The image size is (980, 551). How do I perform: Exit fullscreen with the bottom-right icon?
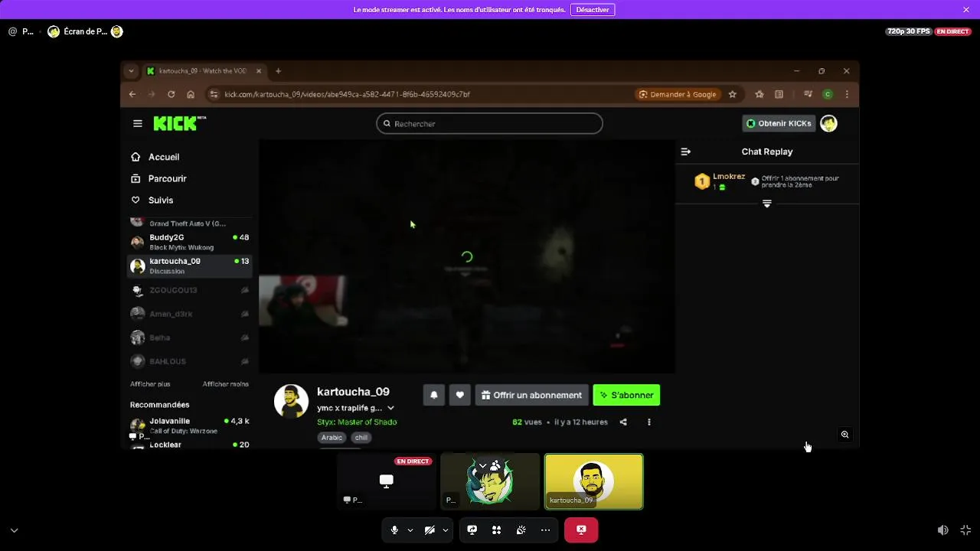965,530
